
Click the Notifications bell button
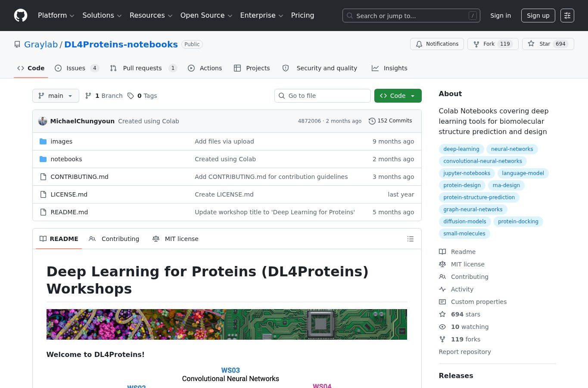pos(437,44)
